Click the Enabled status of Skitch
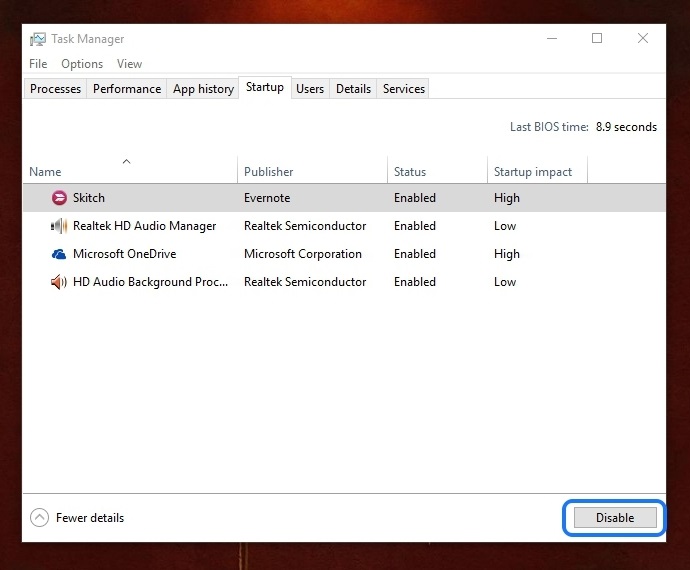Screen dimensions: 690x570 (415, 198)
